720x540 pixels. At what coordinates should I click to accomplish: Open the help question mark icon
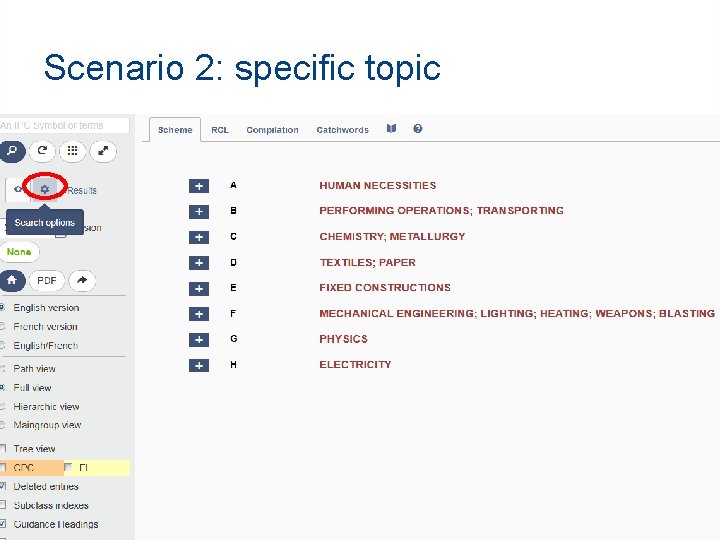417,129
